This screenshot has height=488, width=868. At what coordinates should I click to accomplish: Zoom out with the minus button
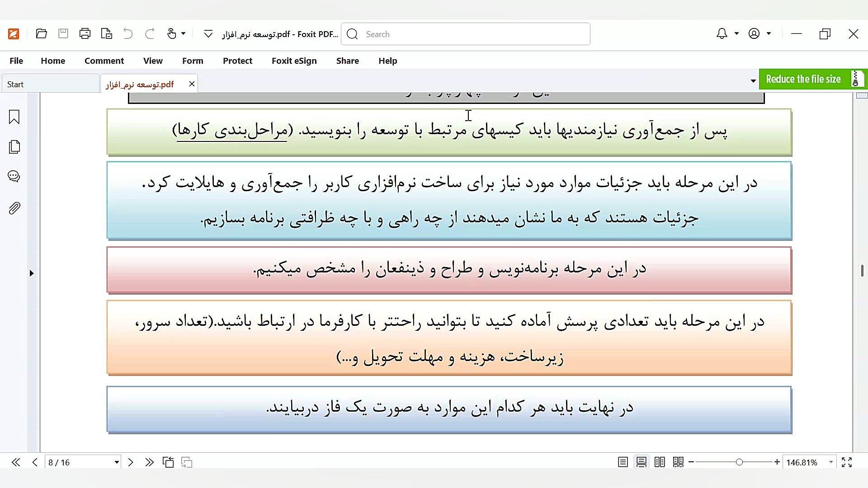(691, 462)
